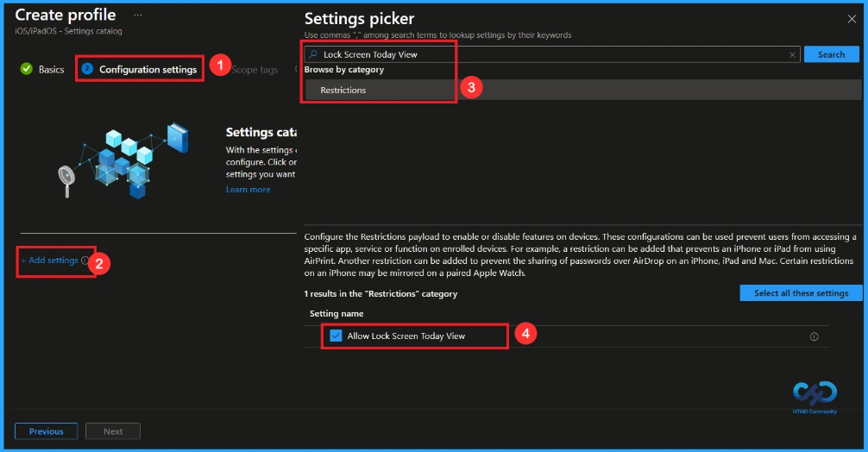Click the info icon next to Add settings
The image size is (868, 452).
(85, 260)
